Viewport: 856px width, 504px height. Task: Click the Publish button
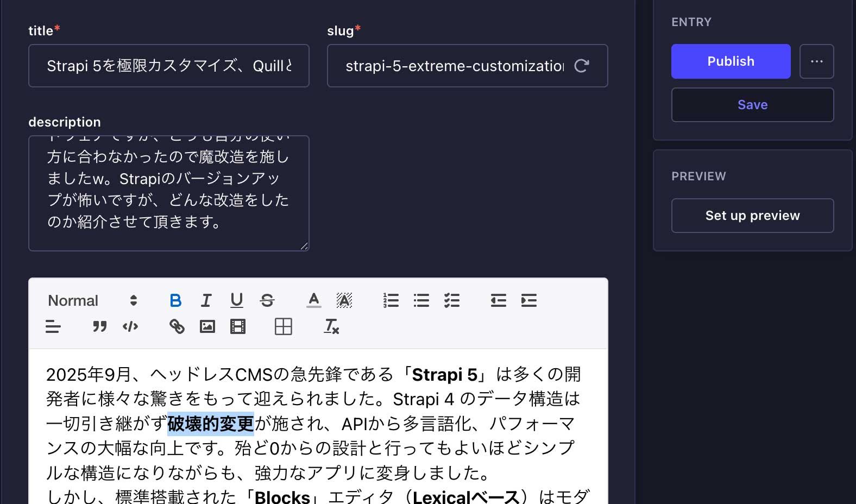[x=731, y=61]
